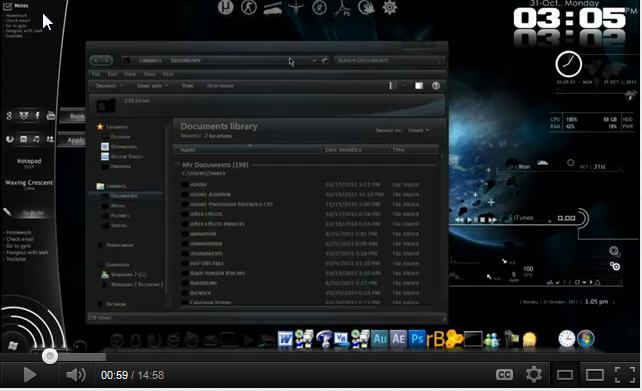
Task: Click the Burn toolbar button
Action: [x=188, y=86]
